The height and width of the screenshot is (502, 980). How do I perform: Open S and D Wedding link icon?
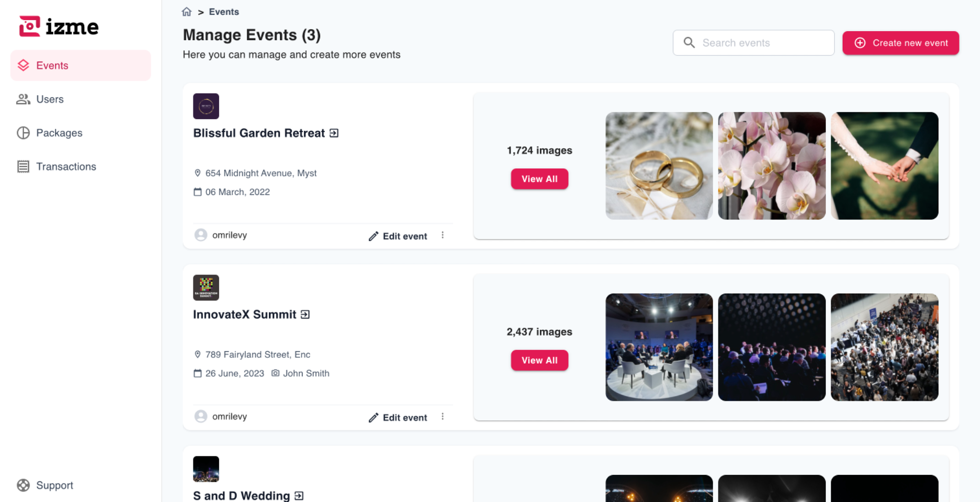(x=299, y=495)
